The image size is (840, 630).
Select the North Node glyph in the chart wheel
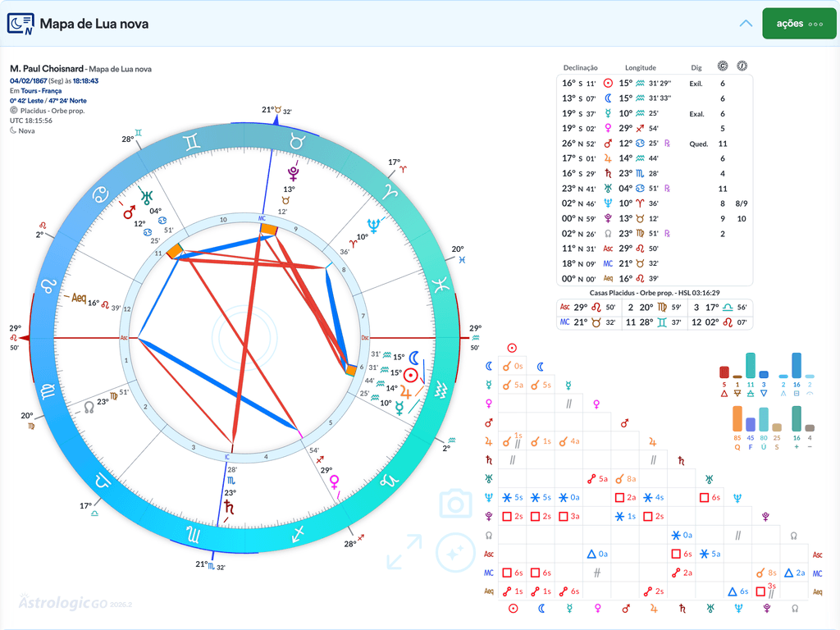[x=89, y=408]
